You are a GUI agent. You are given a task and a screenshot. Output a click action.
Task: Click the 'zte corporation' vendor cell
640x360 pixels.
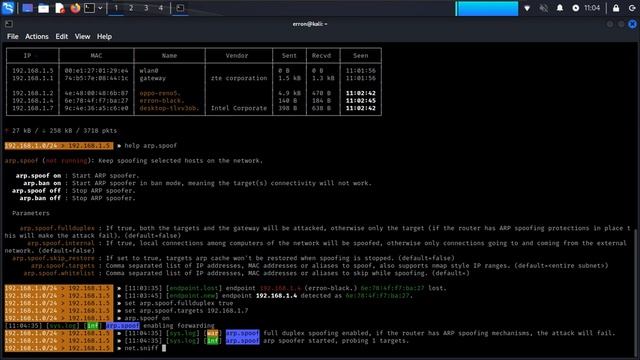point(239,78)
